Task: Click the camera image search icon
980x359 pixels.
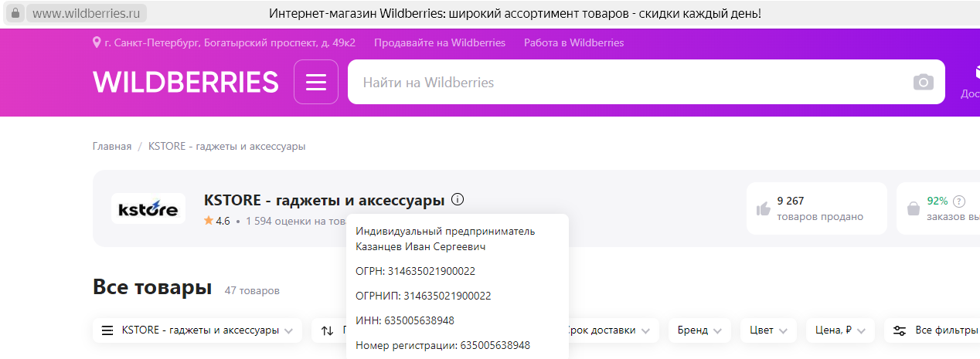Action: (923, 82)
